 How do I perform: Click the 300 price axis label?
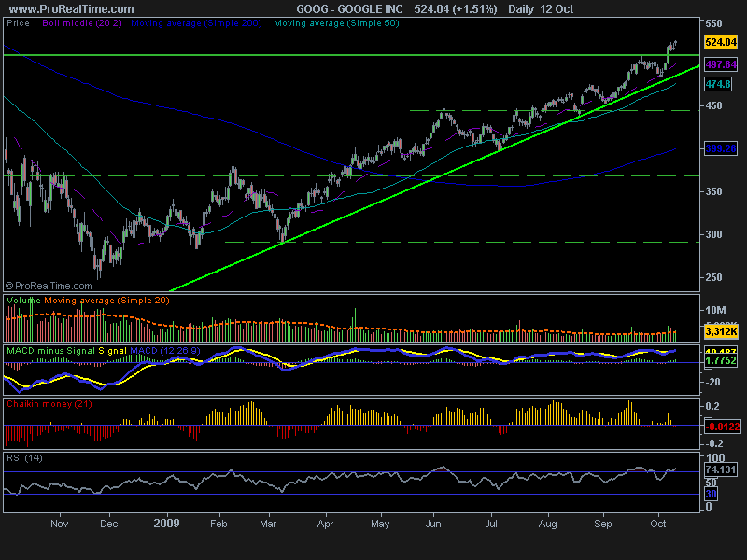click(713, 234)
